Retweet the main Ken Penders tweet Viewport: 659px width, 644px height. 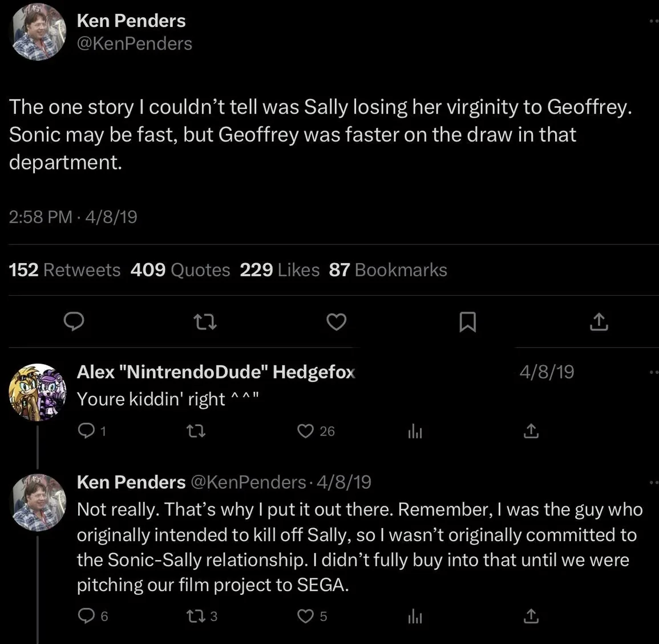(x=205, y=323)
